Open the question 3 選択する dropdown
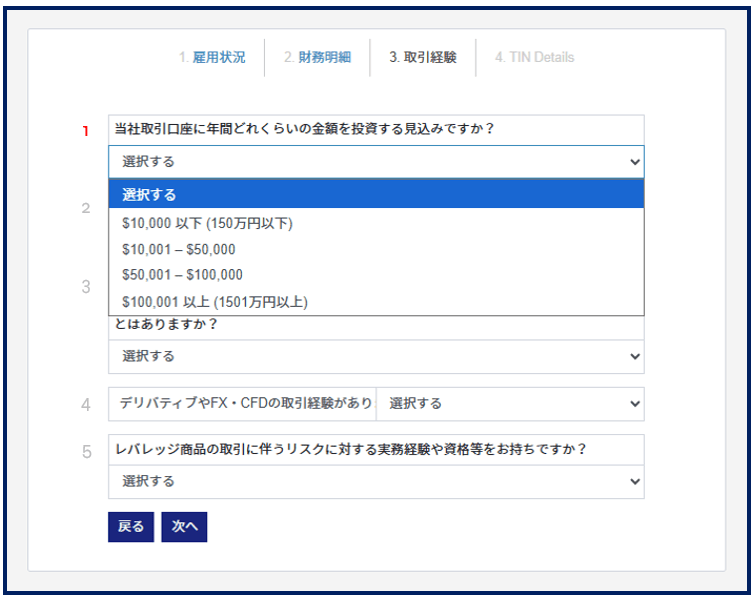The width and height of the screenshot is (754, 600). pyautogui.click(x=376, y=356)
